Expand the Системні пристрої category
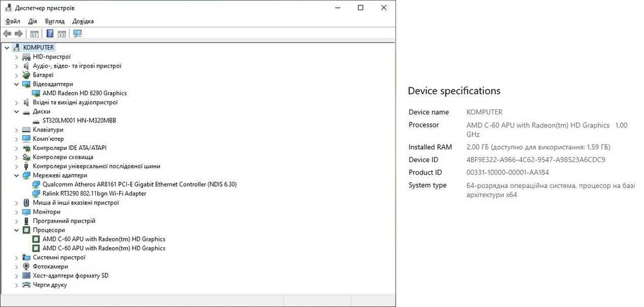644x307 pixels. tap(17, 257)
